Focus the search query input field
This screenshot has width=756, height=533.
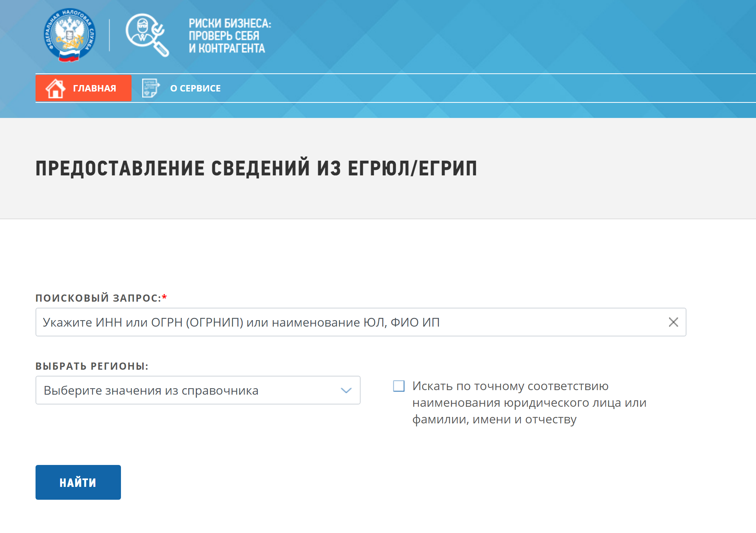click(x=361, y=322)
